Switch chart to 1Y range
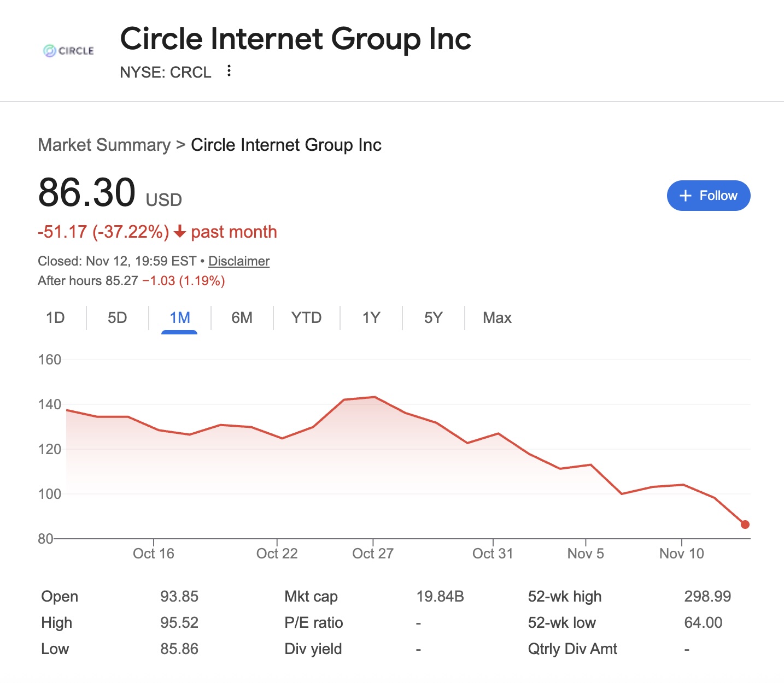The width and height of the screenshot is (784, 683). pos(371,318)
